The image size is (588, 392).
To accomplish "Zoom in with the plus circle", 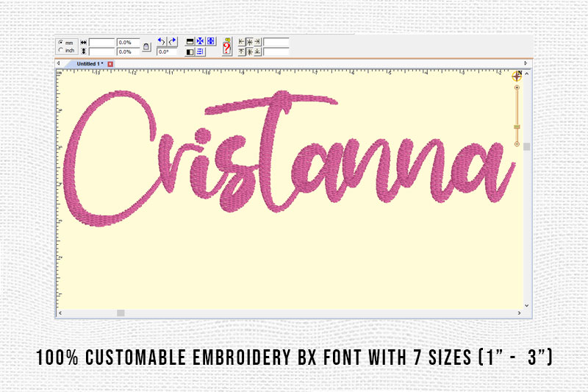I will click(x=517, y=88).
